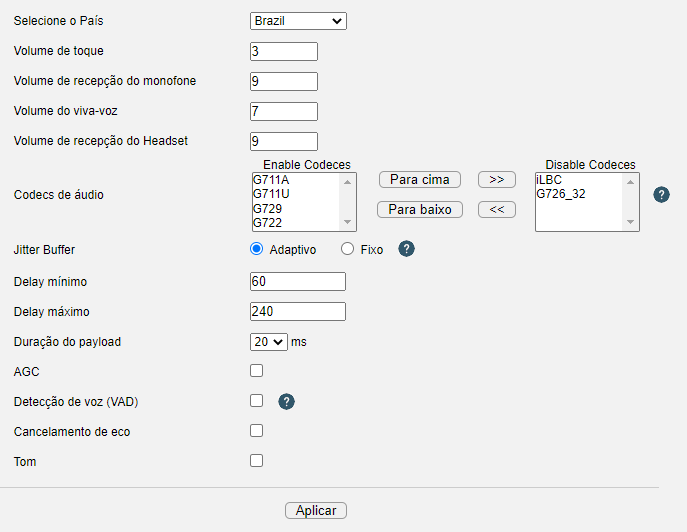The image size is (687, 532).
Task: Click the Para cima button
Action: pos(419,180)
